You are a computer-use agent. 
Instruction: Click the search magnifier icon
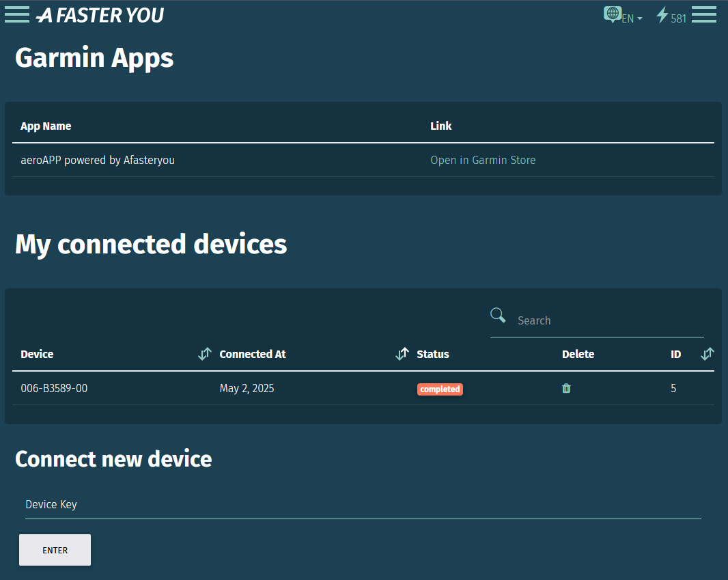(x=498, y=315)
